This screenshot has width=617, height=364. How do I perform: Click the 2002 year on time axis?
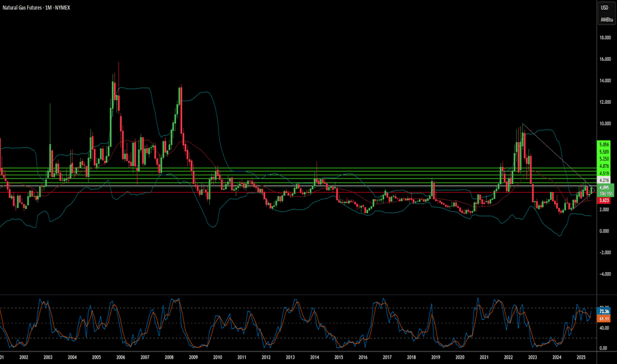24,357
